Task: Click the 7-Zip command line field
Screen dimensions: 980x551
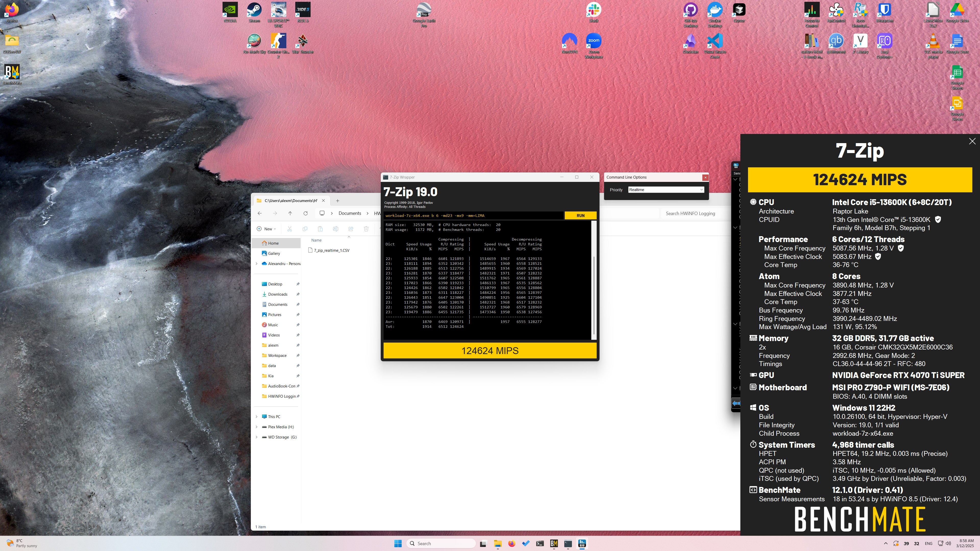Action: 474,216
